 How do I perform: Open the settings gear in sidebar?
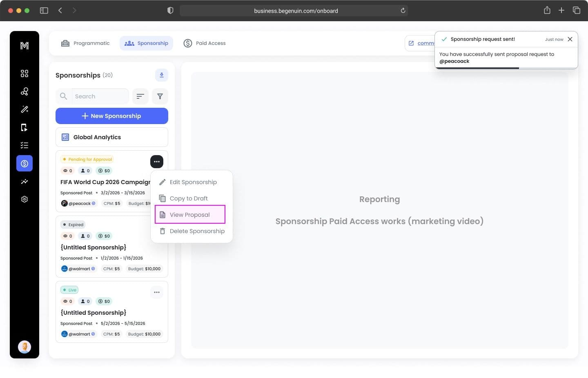click(x=24, y=199)
